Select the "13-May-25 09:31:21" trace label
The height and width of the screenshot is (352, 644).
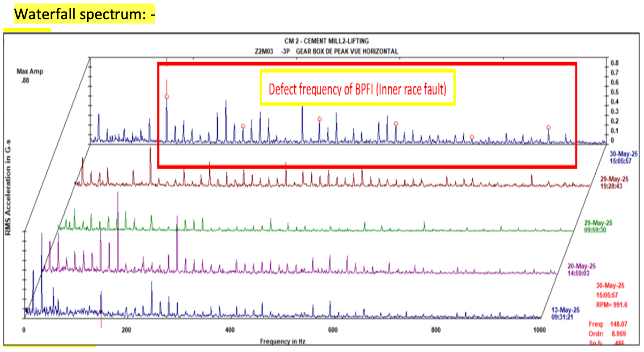pos(566,313)
